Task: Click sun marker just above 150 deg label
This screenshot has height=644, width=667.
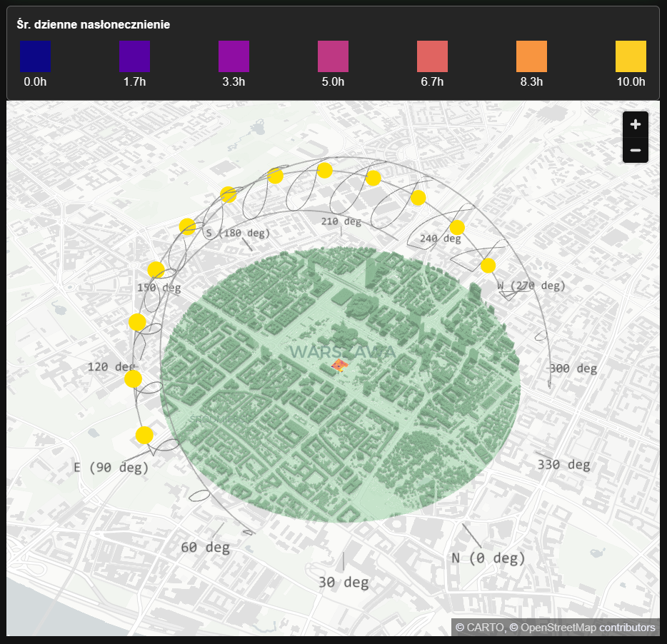Action: click(x=156, y=270)
